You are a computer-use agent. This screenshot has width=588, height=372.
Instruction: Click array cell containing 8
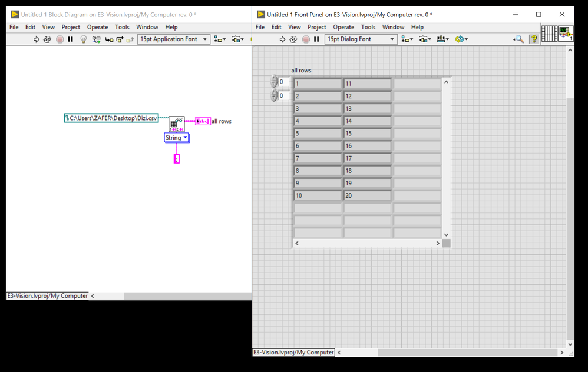317,171
